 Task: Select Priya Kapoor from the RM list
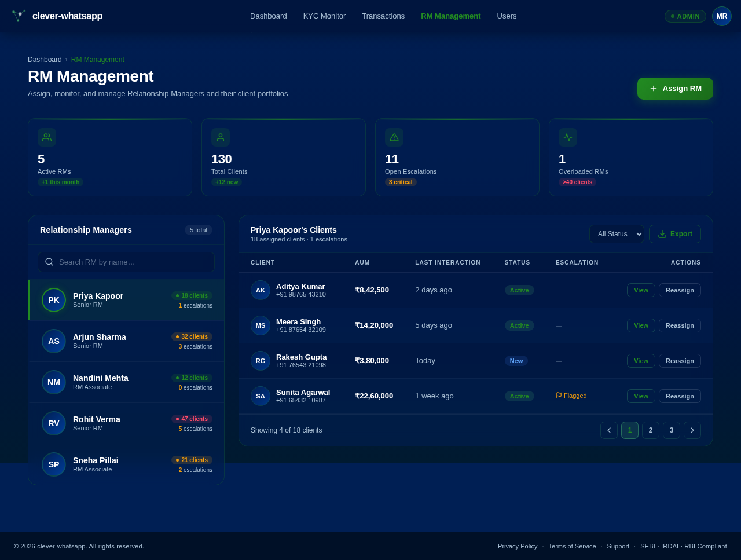[126, 299]
